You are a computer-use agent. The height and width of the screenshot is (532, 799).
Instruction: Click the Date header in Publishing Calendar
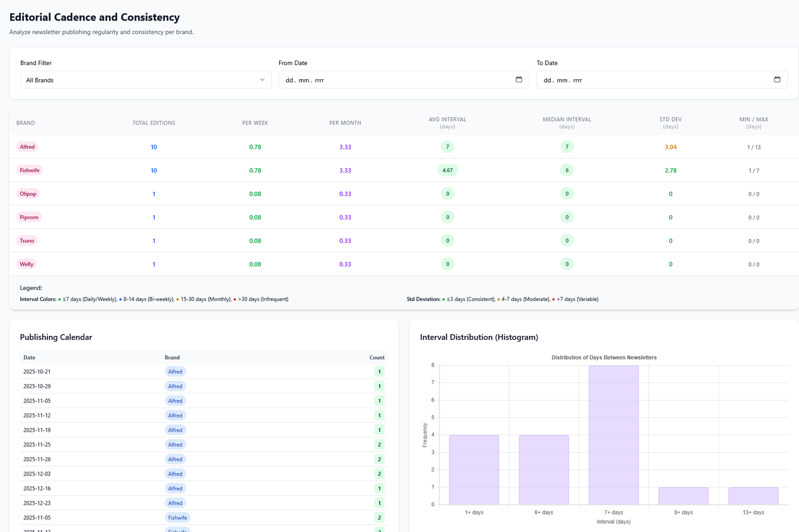(29, 358)
